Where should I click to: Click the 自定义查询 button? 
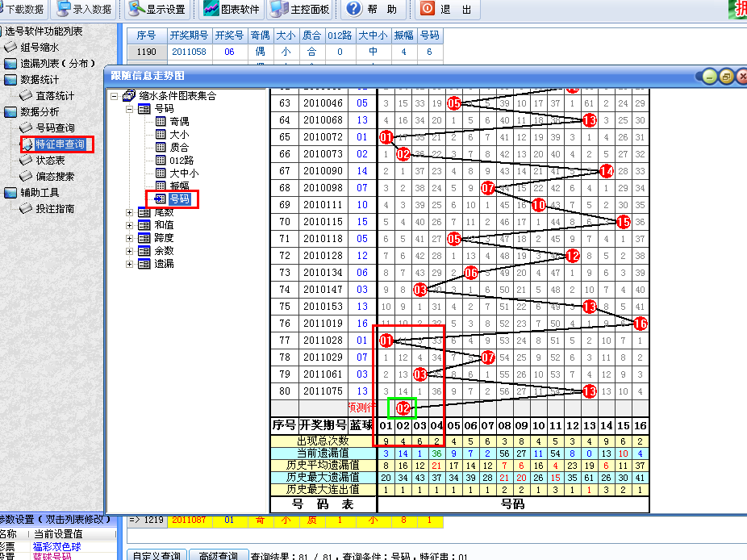[156, 555]
